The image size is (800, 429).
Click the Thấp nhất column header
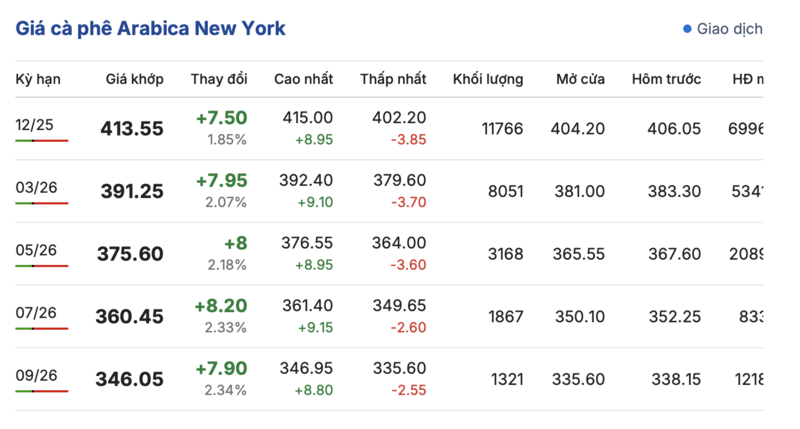point(393,79)
